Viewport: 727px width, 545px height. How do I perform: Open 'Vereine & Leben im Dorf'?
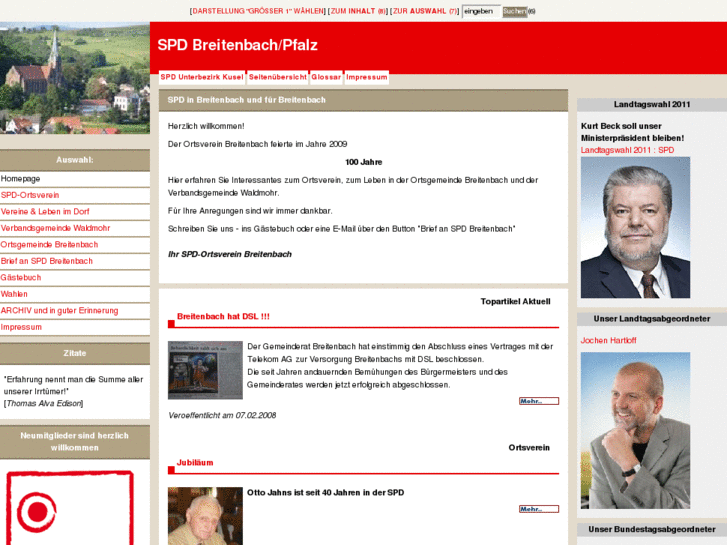pos(75,212)
